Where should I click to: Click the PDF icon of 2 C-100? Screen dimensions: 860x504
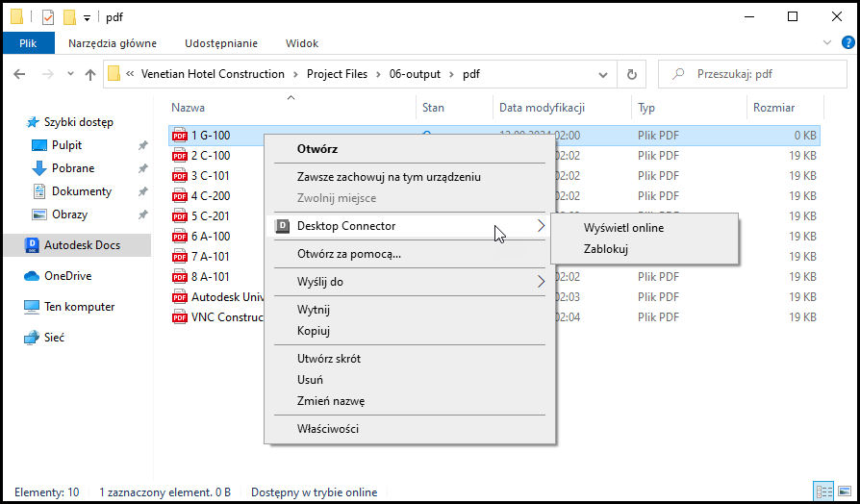(x=180, y=156)
